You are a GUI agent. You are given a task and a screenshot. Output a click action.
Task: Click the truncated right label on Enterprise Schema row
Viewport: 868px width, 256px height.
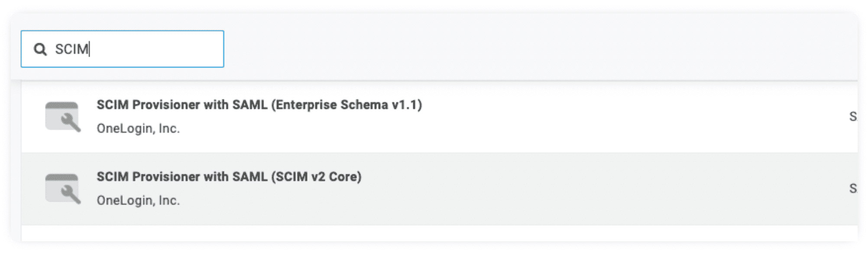852,117
